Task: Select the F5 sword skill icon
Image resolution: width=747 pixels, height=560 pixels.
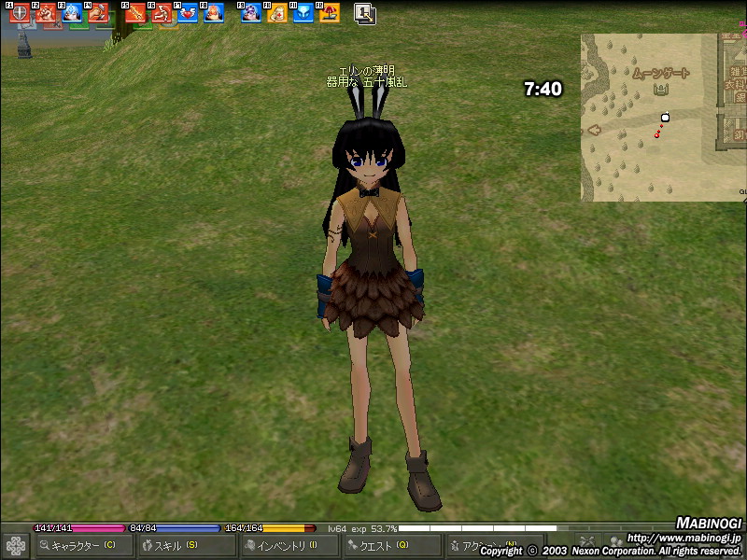Action: tap(135, 13)
